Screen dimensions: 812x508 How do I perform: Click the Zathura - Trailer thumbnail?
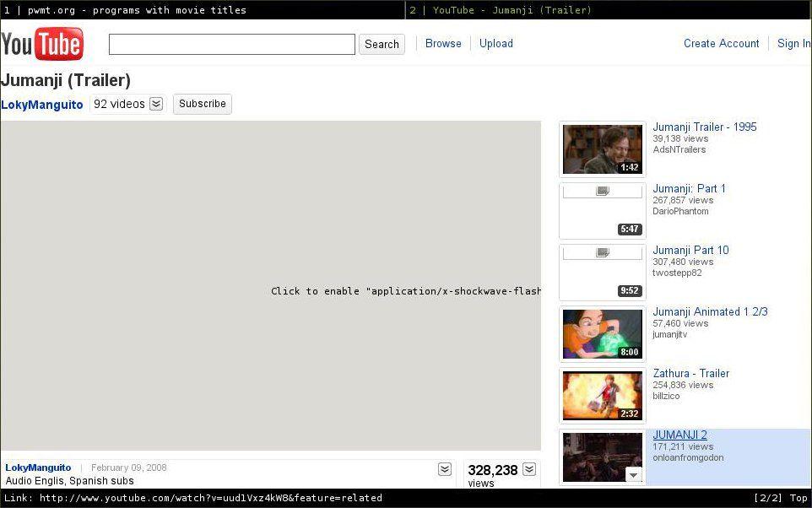click(603, 396)
